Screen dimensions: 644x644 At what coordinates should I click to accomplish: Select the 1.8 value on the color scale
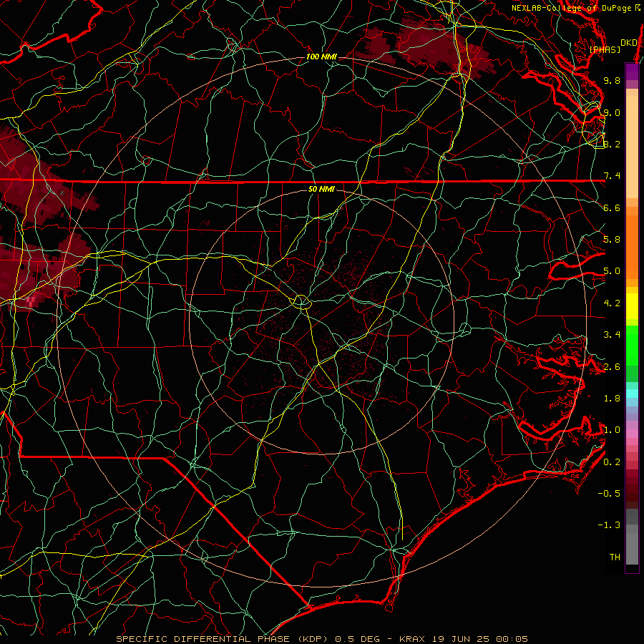coord(612,399)
